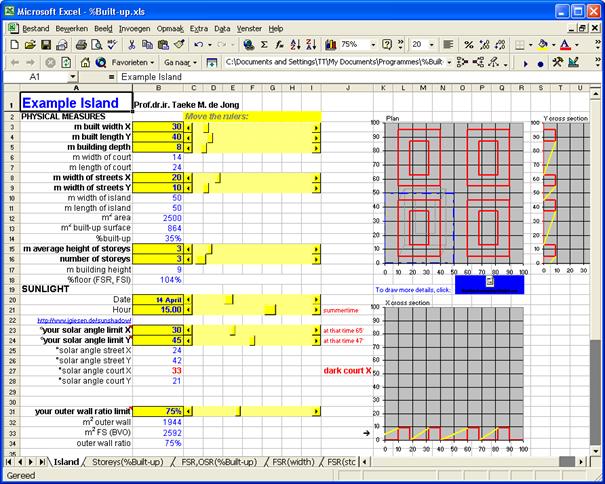Apply Percent Style icon
The height and width of the screenshot is (484, 605).
[469, 45]
